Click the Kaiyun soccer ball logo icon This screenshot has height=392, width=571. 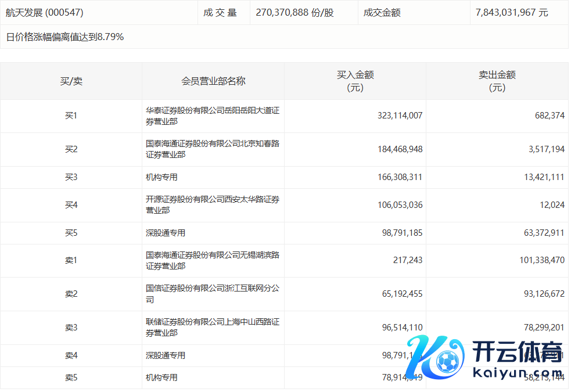(x=446, y=362)
